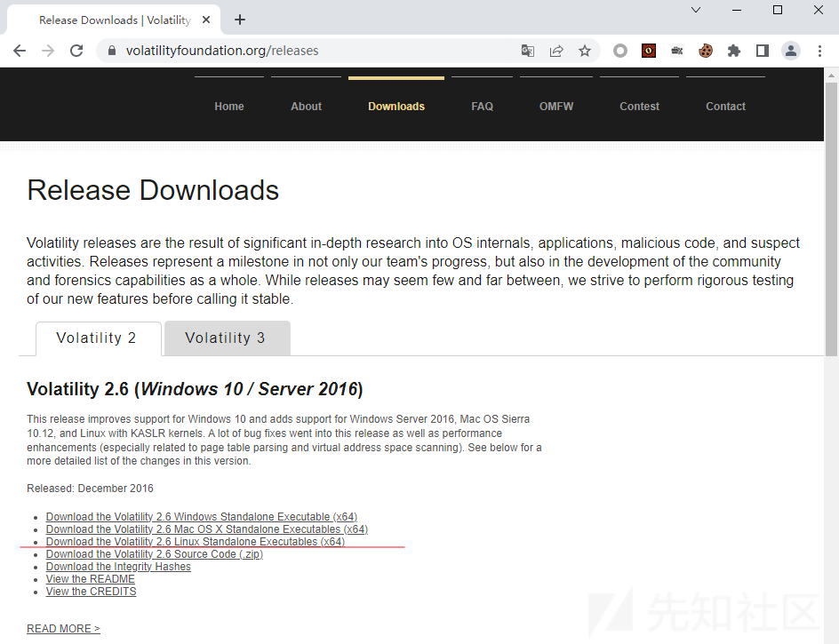
Task: Switch to the Volatility 3 tab
Action: tap(228, 338)
